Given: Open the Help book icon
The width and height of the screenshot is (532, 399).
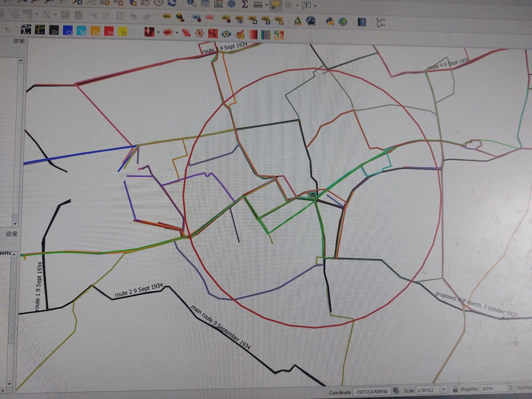Looking at the screenshot, I should point(362,22).
